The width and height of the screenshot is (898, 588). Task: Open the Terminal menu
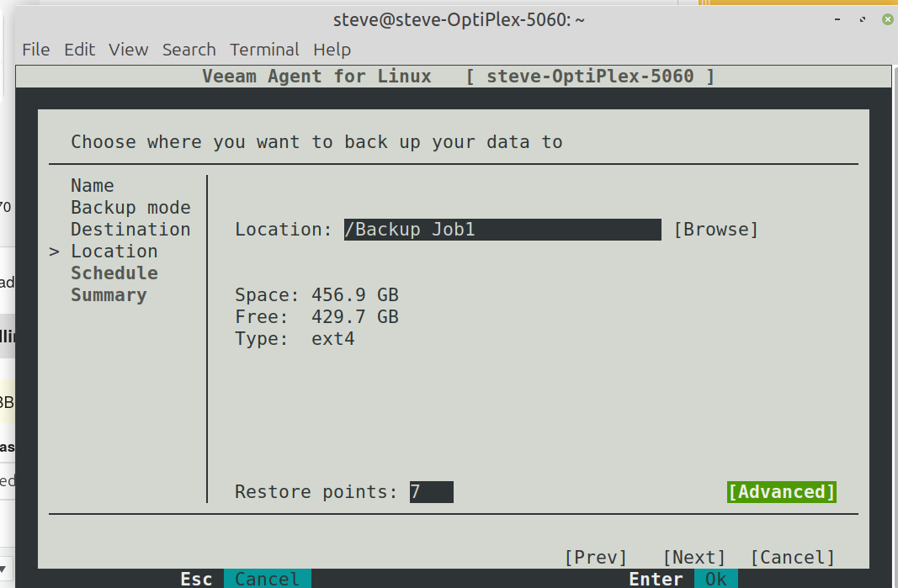264,50
